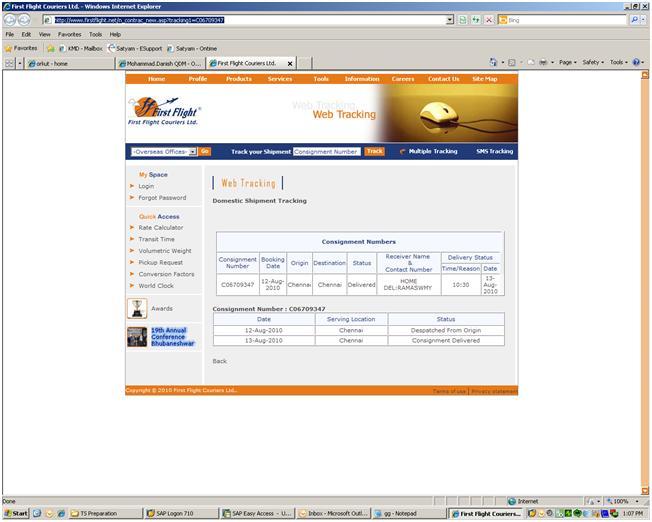Click the Satyam - ESupport favorites link
The image size is (652, 522).
pos(135,49)
